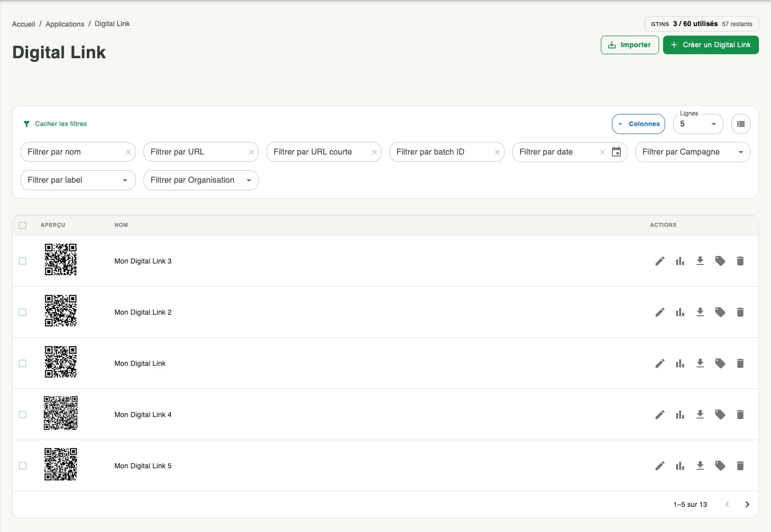
Task: Open statistics for Mon Digital Link 3
Action: click(680, 261)
